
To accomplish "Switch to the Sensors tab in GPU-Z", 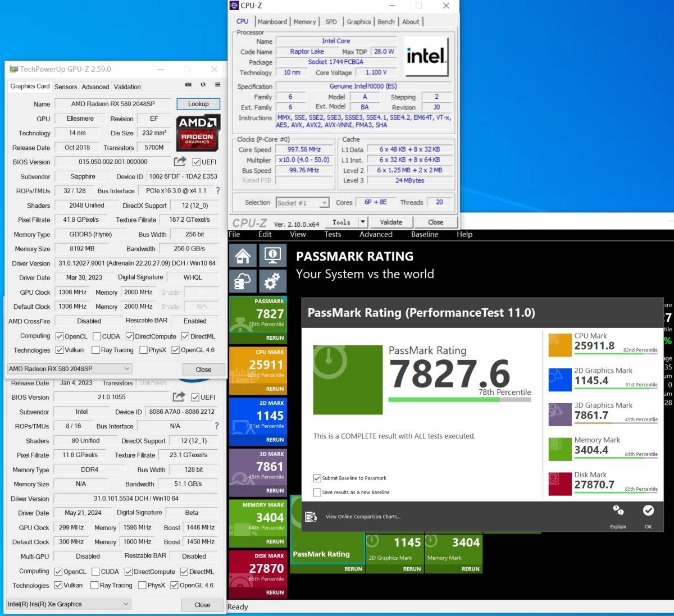I will [66, 87].
